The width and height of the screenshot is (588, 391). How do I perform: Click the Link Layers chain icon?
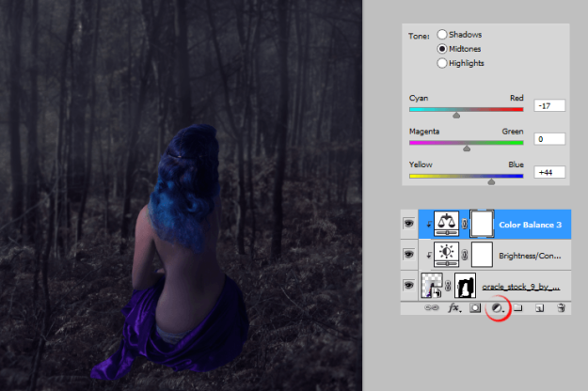(x=431, y=308)
